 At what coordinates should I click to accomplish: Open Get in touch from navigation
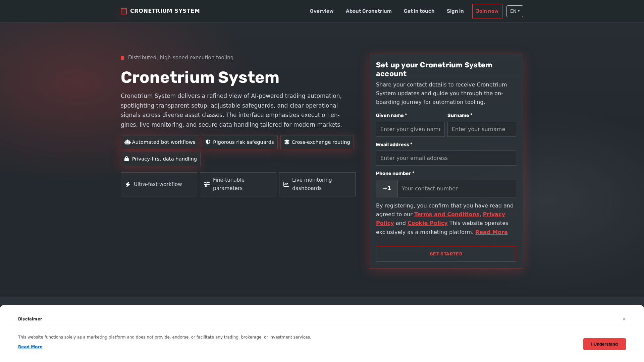(x=419, y=11)
